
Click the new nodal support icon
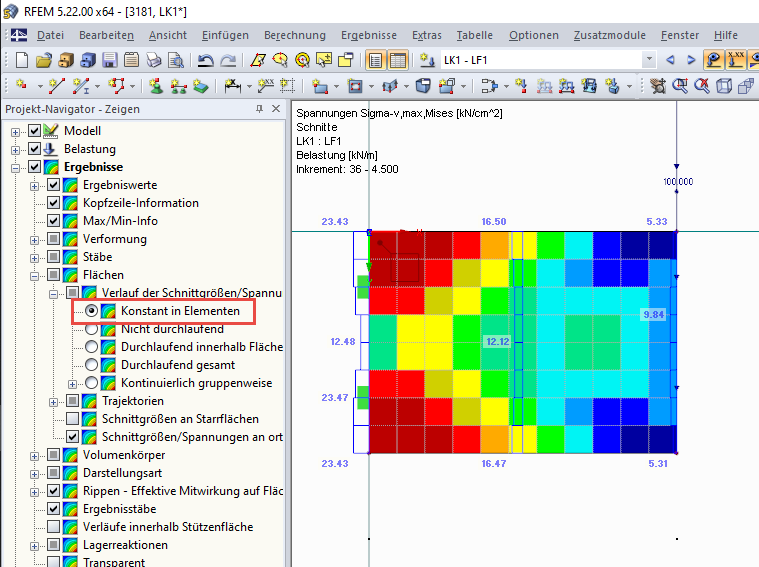[156, 86]
